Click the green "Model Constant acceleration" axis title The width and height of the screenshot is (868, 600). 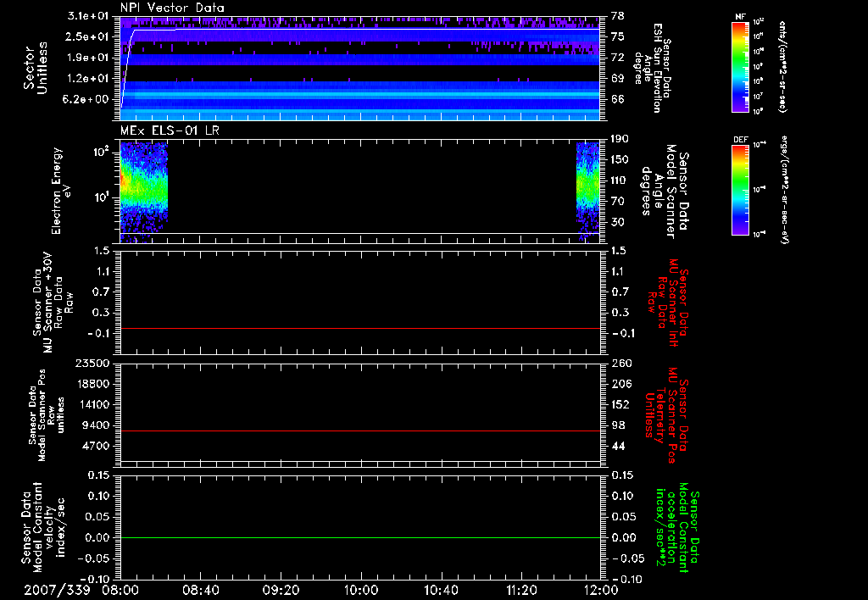pyautogui.click(x=677, y=529)
